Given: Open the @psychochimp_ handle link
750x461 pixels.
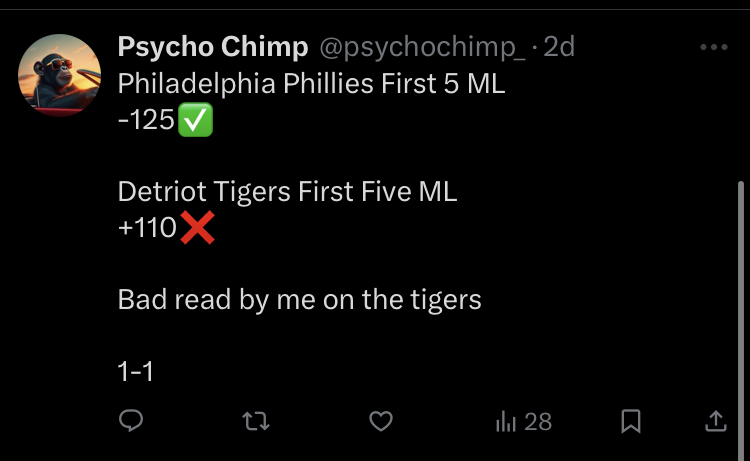Looking at the screenshot, I should pyautogui.click(x=421, y=47).
